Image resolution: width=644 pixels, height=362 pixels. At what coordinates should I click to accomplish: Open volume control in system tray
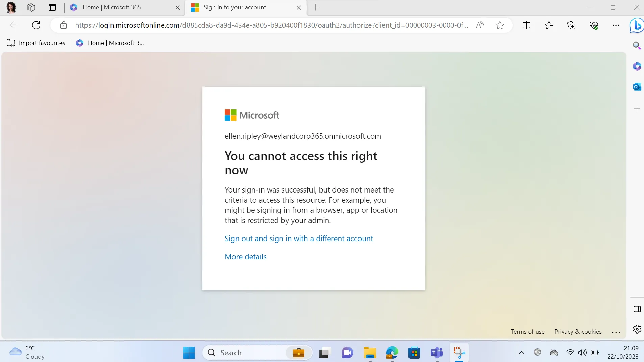click(582, 353)
